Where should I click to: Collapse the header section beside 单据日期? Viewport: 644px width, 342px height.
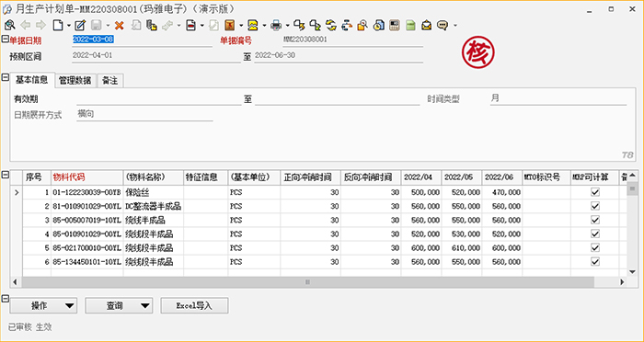(5, 40)
